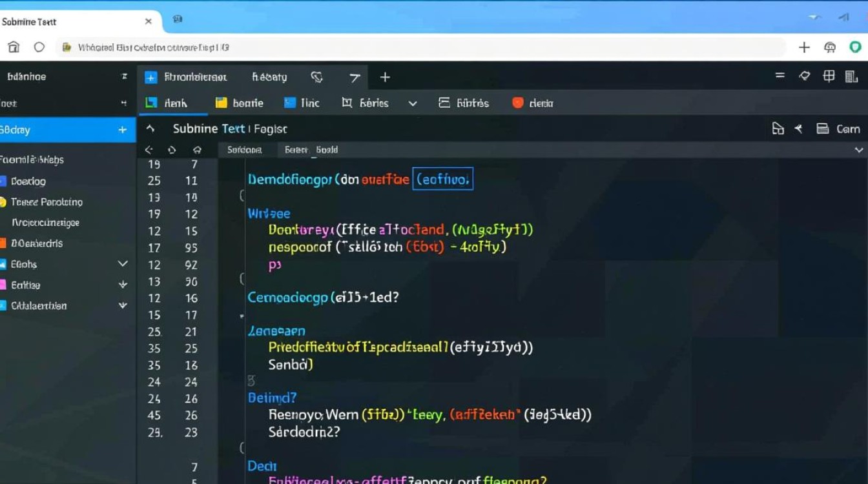This screenshot has height=484, width=868.
Task: Switch to the hébaty tab
Action: [x=269, y=77]
